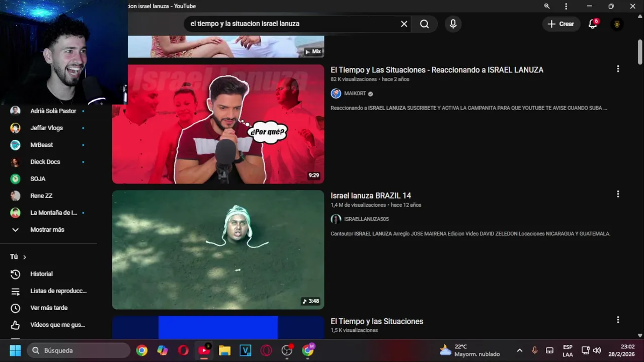Viewport: 644px width, 362px height.
Task: Open video title Reaccionando a ISRAEL LANUZA
Action: pyautogui.click(x=437, y=70)
